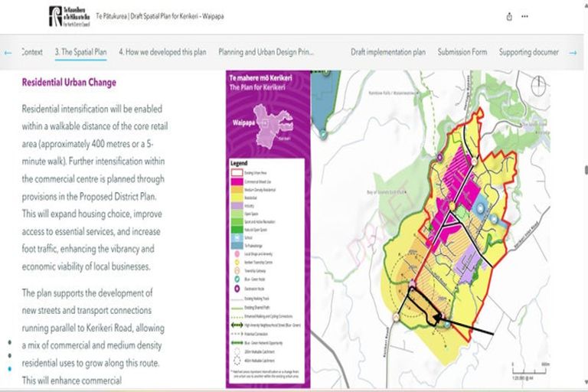
Task: Open the three-dots more options menu
Action: click(524, 16)
